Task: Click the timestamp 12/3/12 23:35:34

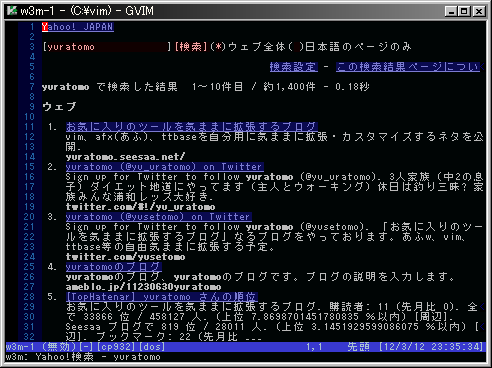Action: click(431, 347)
